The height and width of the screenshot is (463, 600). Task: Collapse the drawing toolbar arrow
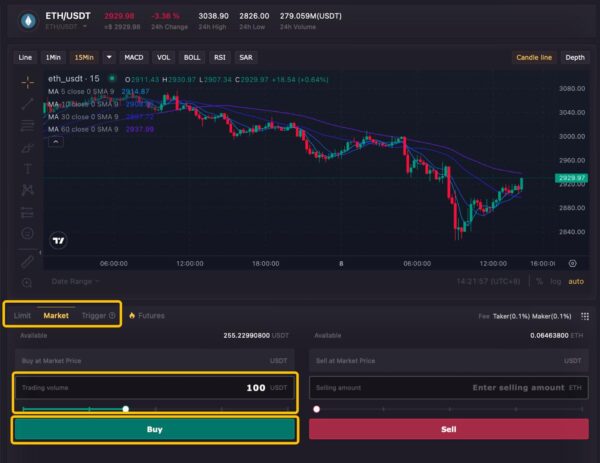pyautogui.click(x=40, y=252)
